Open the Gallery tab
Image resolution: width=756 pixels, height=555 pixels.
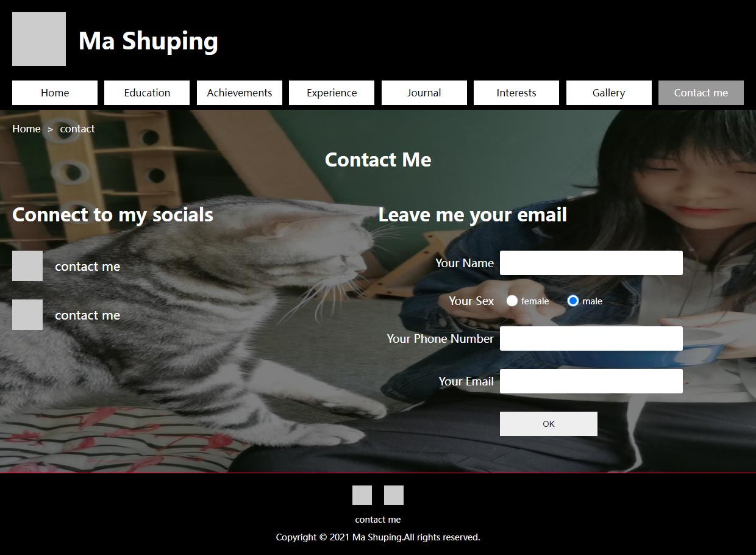[x=609, y=93]
